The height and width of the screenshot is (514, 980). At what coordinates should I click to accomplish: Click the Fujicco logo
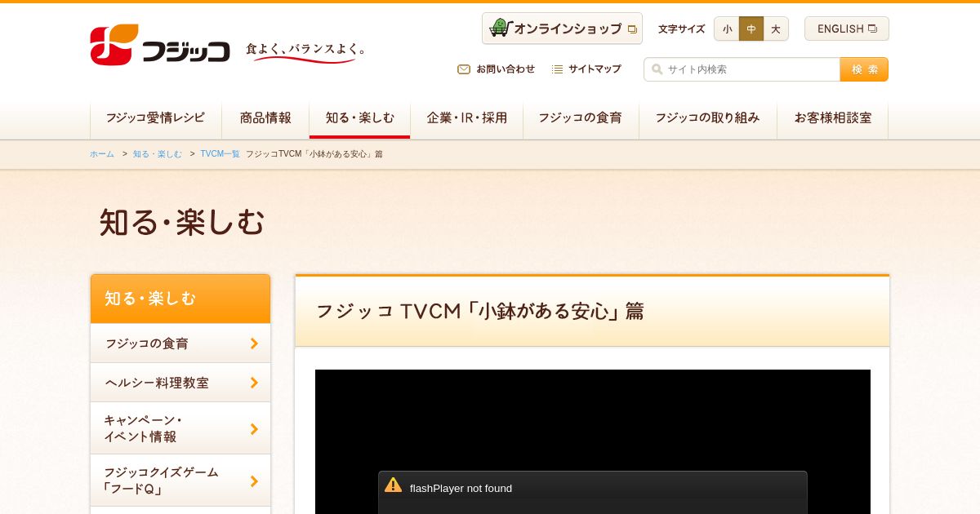tap(160, 45)
